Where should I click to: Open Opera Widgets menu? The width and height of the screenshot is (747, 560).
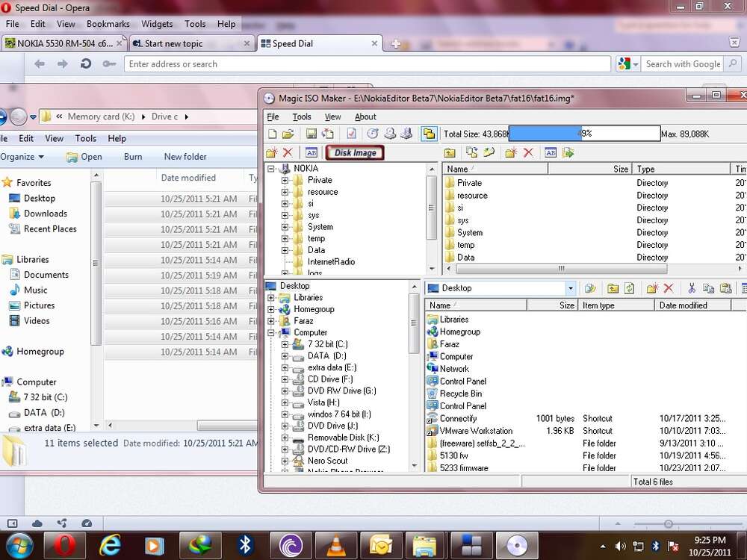(x=157, y=24)
